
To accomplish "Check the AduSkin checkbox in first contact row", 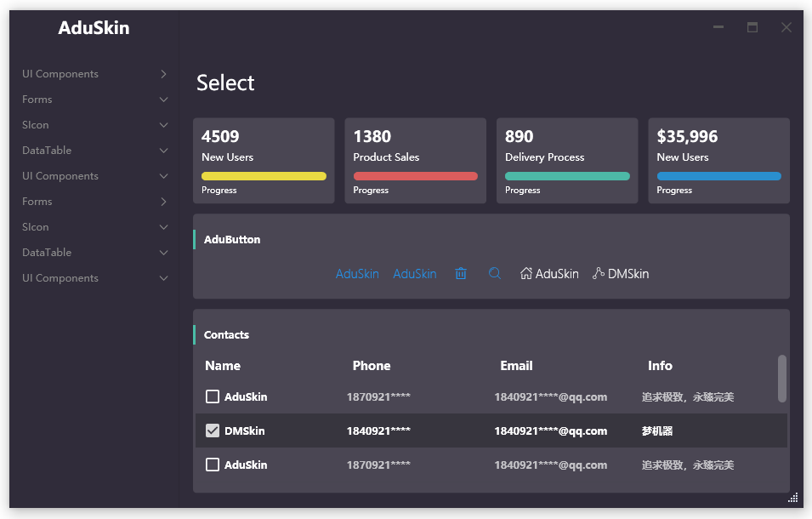I will 213,396.
